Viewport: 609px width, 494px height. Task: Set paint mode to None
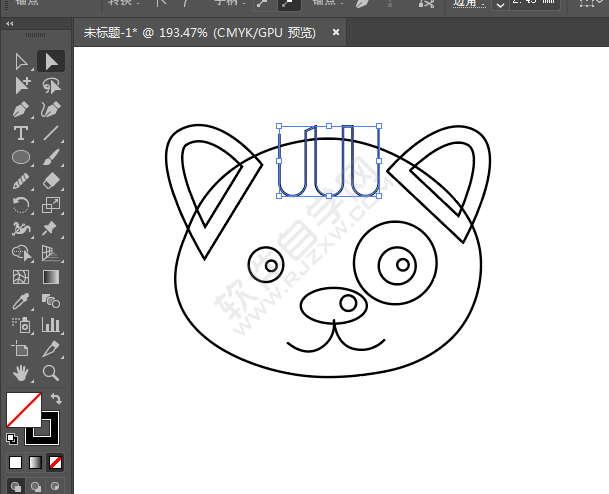[x=56, y=463]
